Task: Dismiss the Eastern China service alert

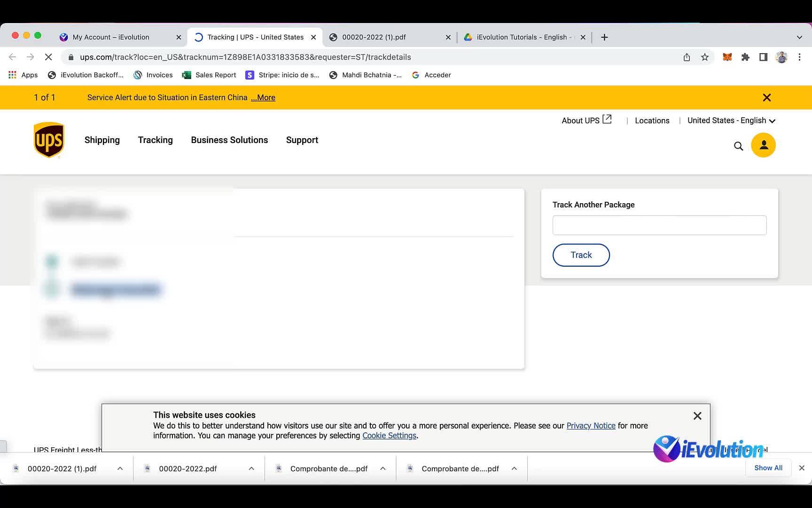Action: pos(767,97)
